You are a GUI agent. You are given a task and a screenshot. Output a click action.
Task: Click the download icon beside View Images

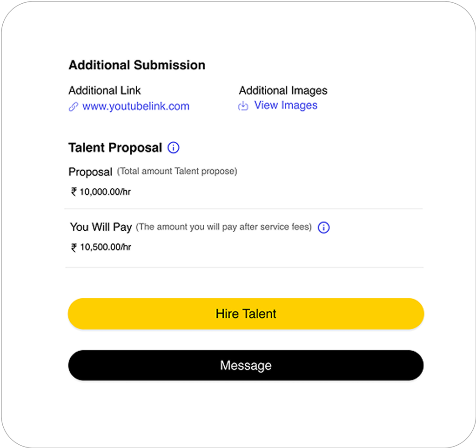pyautogui.click(x=243, y=106)
